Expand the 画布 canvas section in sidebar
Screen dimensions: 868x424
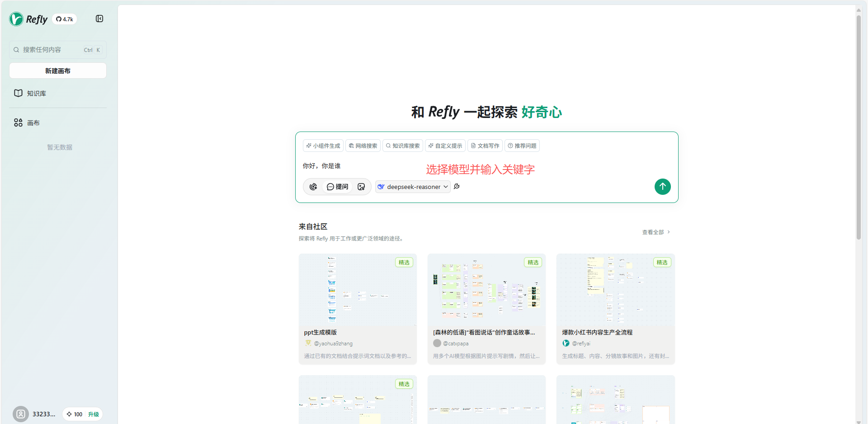tap(33, 122)
